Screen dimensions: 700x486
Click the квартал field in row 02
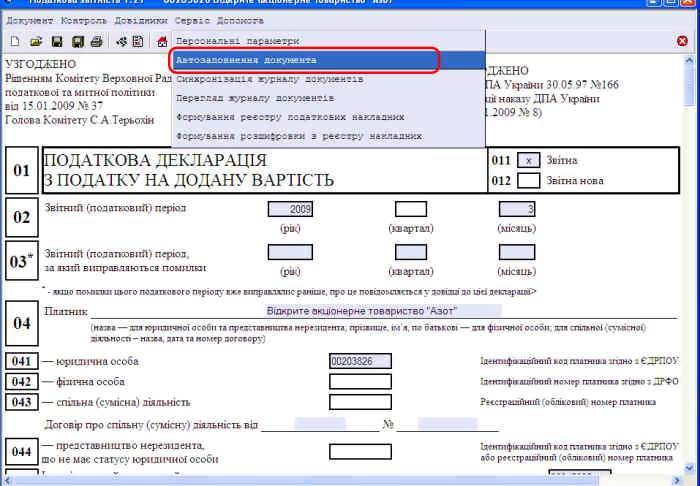[411, 209]
